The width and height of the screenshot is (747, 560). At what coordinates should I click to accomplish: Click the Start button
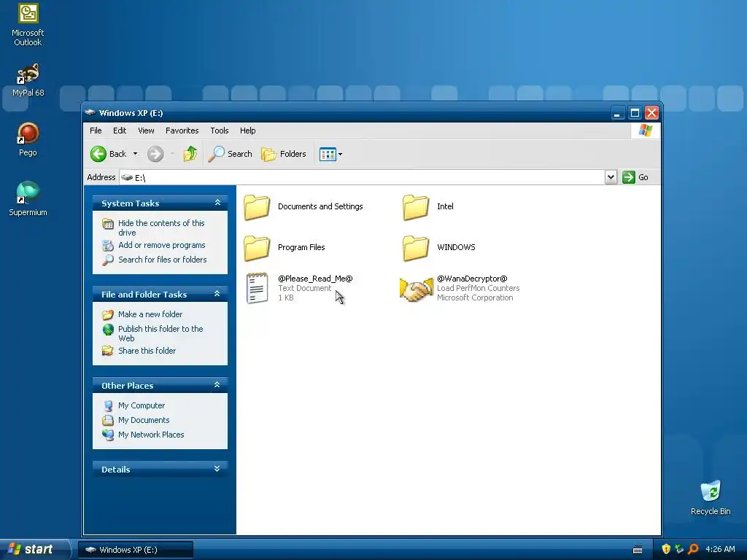[34, 549]
